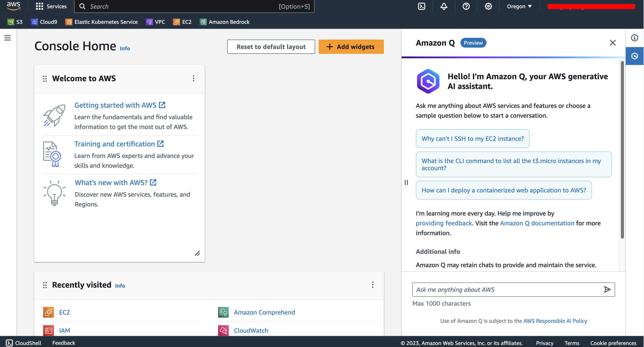Open notifications bell icon
Viewport: 644px width, 347px height.
tap(444, 6)
